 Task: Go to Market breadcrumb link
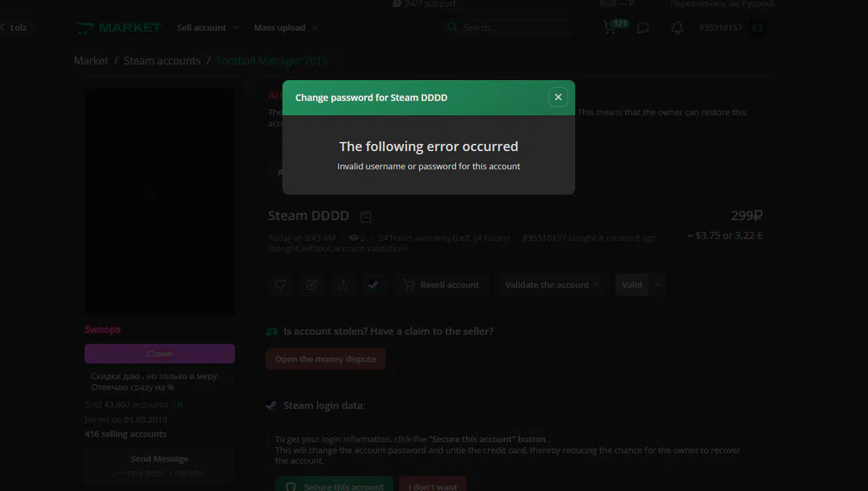click(91, 61)
